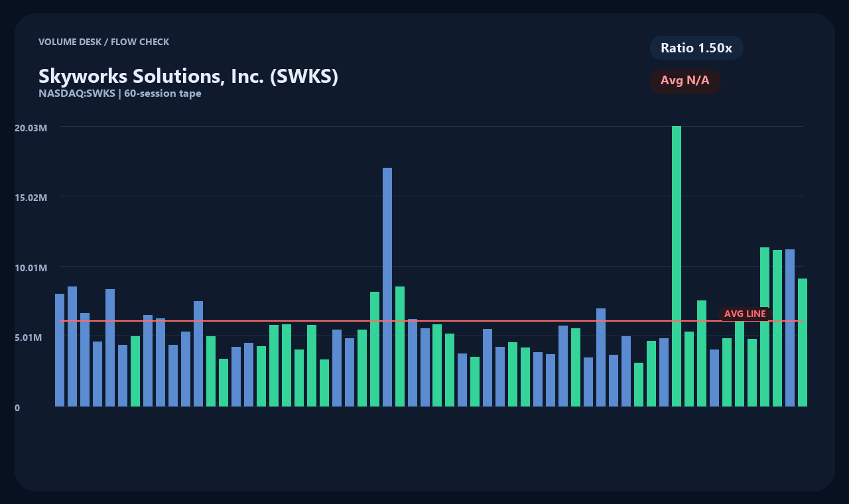
Task: Click the 20.03M axis label
Action: [31, 127]
